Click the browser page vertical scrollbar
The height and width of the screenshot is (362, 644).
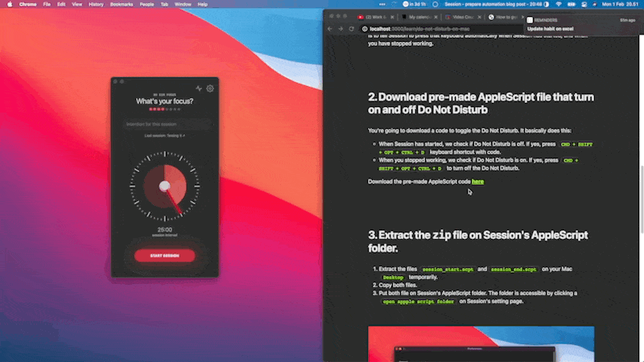click(641, 199)
